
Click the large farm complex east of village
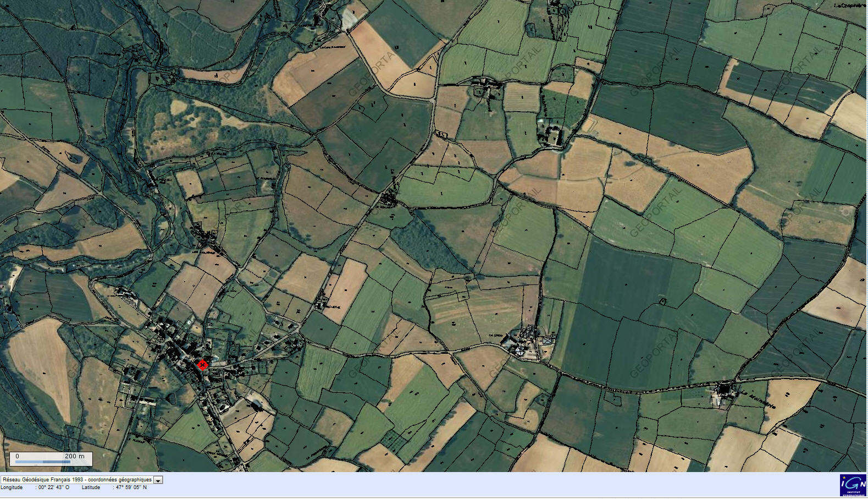click(522, 341)
